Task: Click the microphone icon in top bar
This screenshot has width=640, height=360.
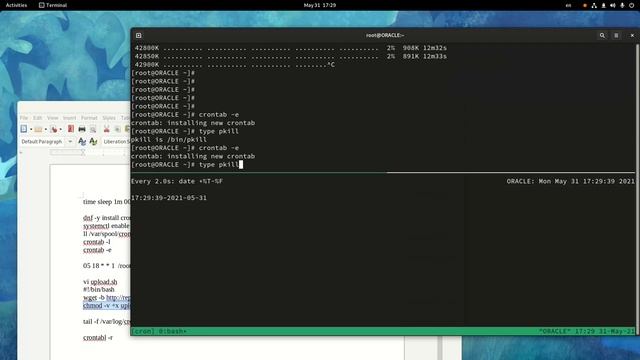Action: (622, 5)
